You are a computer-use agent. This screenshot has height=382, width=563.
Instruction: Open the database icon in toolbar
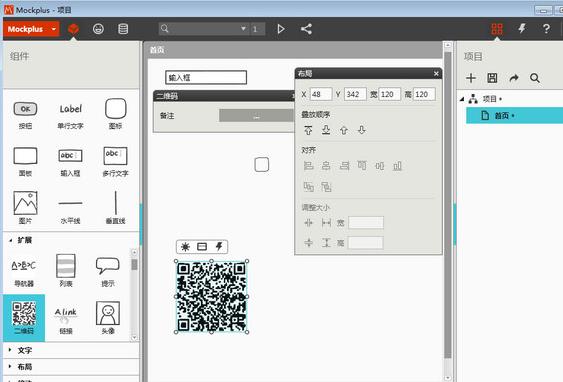[123, 29]
